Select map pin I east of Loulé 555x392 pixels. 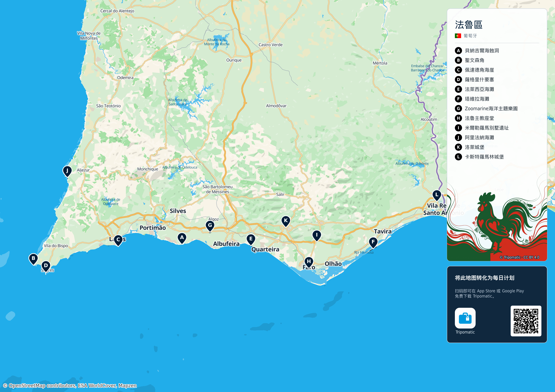coord(317,235)
